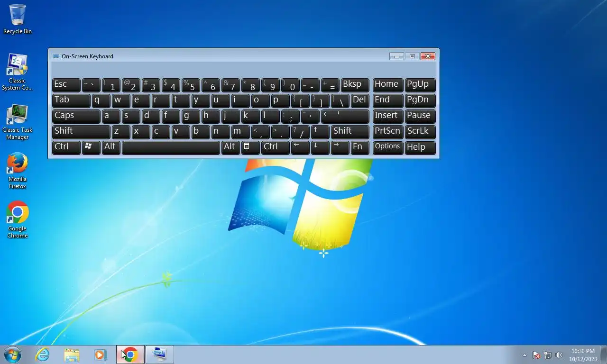Toggle the Fn key

360,147
